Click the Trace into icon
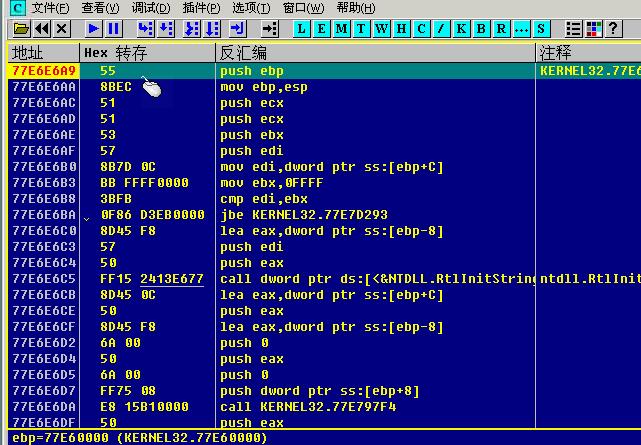Viewport: 641px width, 445px height. point(192,29)
